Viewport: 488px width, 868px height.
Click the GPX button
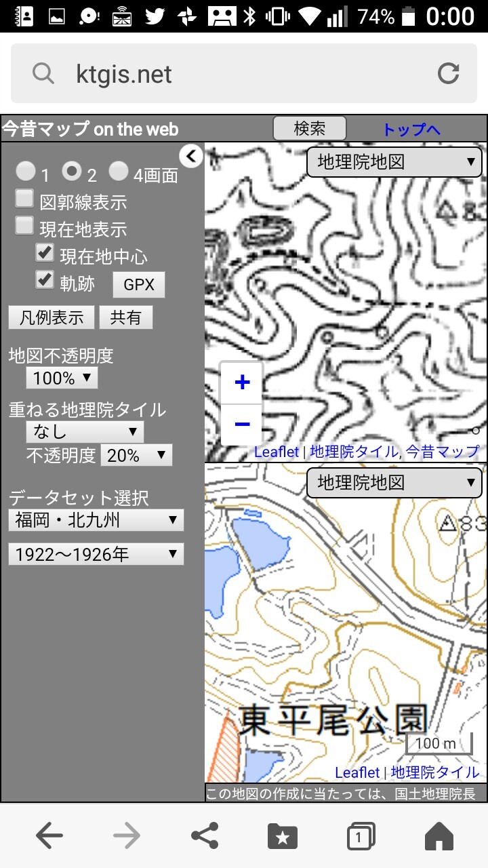139,285
